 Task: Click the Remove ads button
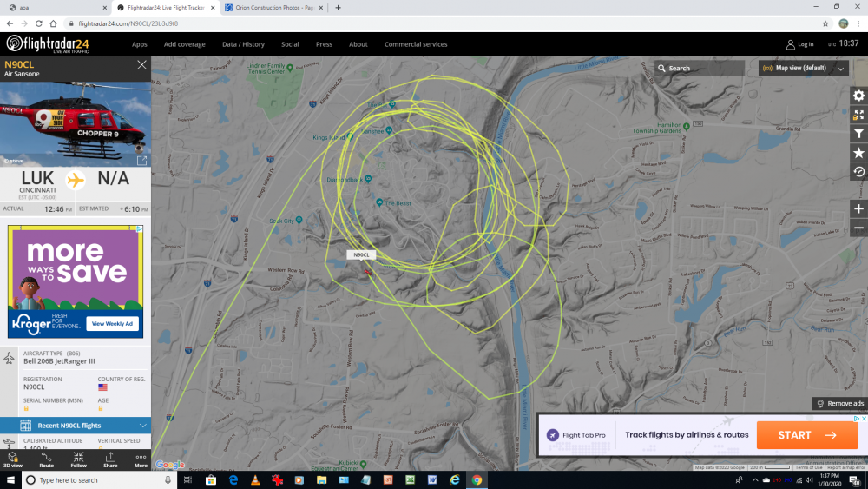pos(839,404)
